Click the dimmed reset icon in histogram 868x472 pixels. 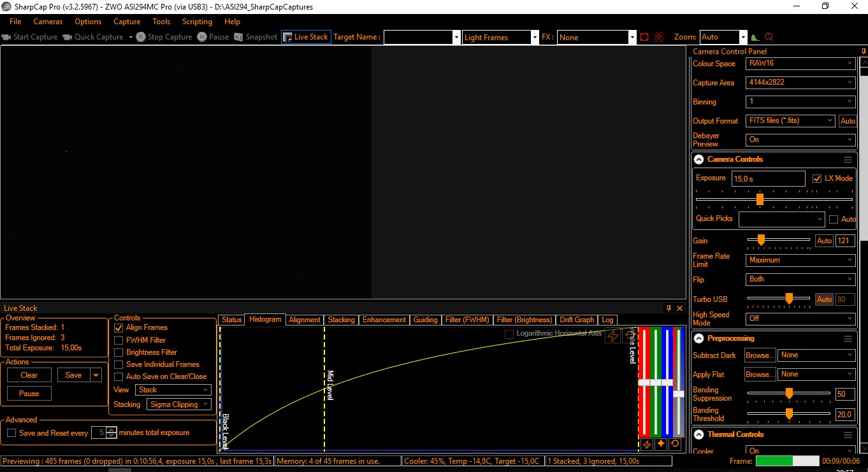coord(629,336)
